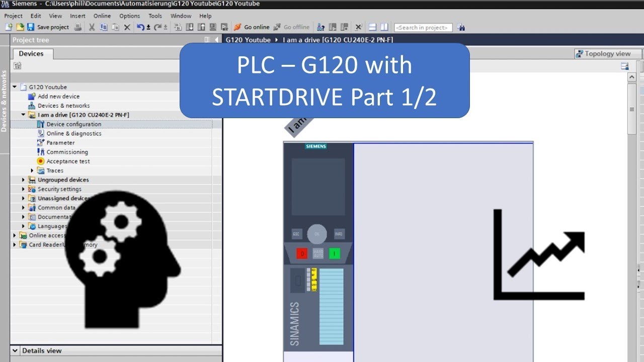The height and width of the screenshot is (362, 644).
Task: Expand Ungrouped devices node
Action: [23, 179]
